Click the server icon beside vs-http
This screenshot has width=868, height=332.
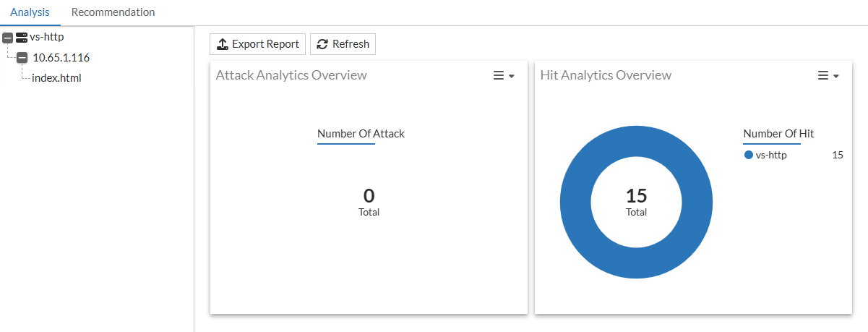pos(22,37)
